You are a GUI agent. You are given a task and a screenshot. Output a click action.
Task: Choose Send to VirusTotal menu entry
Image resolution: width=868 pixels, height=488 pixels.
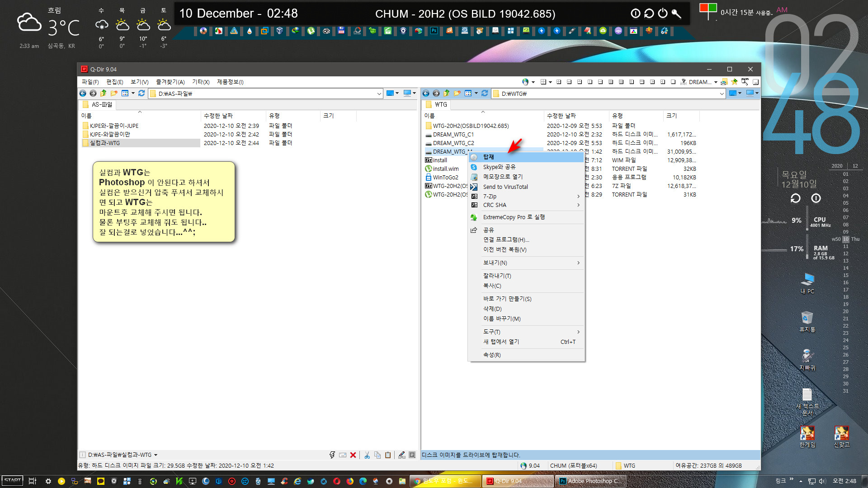[x=526, y=187]
